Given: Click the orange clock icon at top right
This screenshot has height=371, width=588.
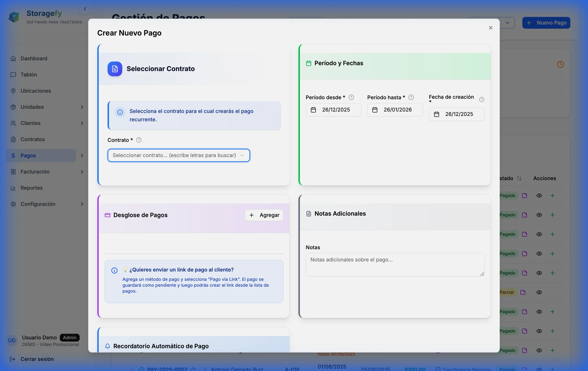Looking at the screenshot, I should coord(560,64).
